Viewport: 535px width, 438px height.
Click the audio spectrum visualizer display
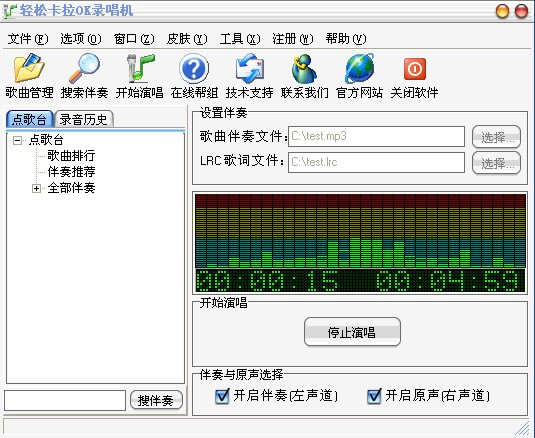[x=360, y=231]
